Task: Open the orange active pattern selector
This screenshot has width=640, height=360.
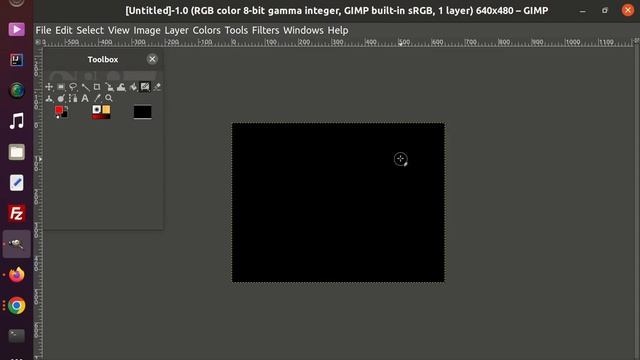Action: pyautogui.click(x=106, y=109)
